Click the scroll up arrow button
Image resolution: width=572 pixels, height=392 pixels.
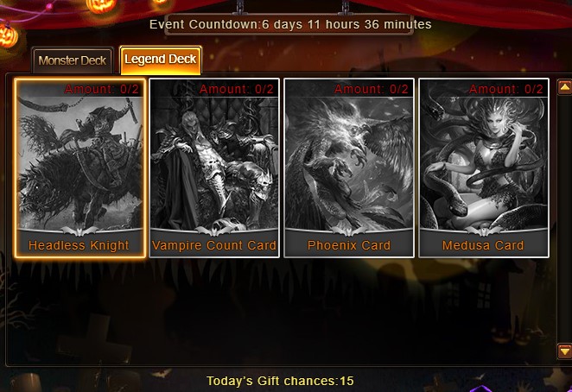565,87
